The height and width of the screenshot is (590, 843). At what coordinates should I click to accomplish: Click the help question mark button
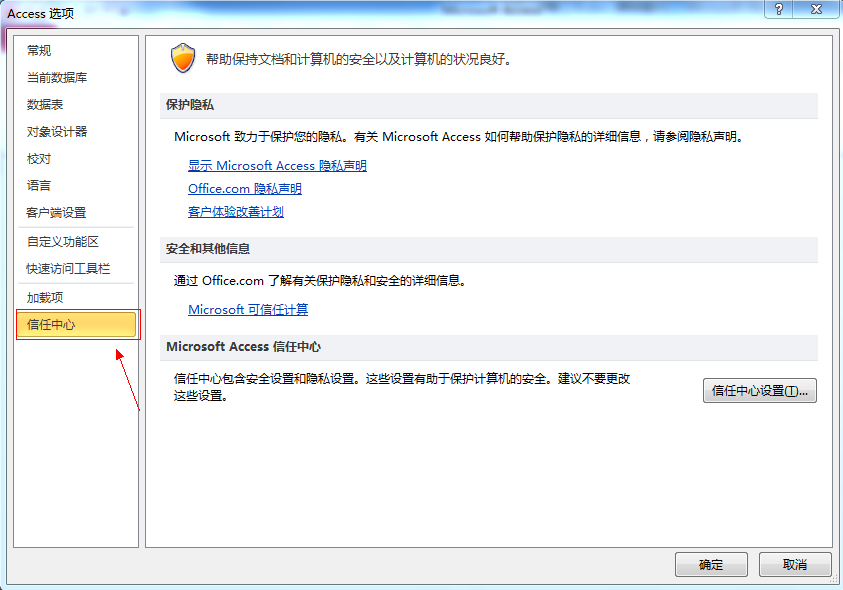click(778, 9)
